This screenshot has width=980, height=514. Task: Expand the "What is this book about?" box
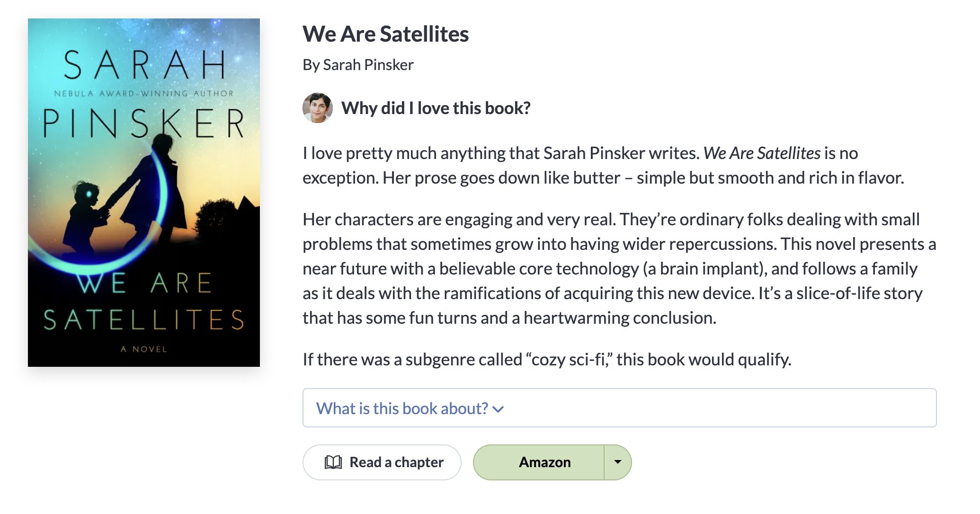[619, 408]
